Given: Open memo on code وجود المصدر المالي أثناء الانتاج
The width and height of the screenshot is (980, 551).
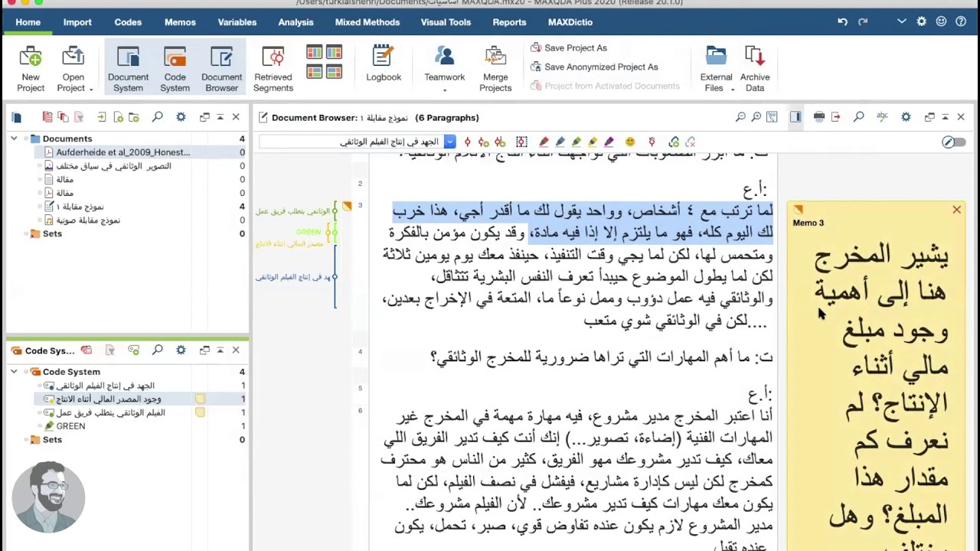Looking at the screenshot, I should [200, 399].
